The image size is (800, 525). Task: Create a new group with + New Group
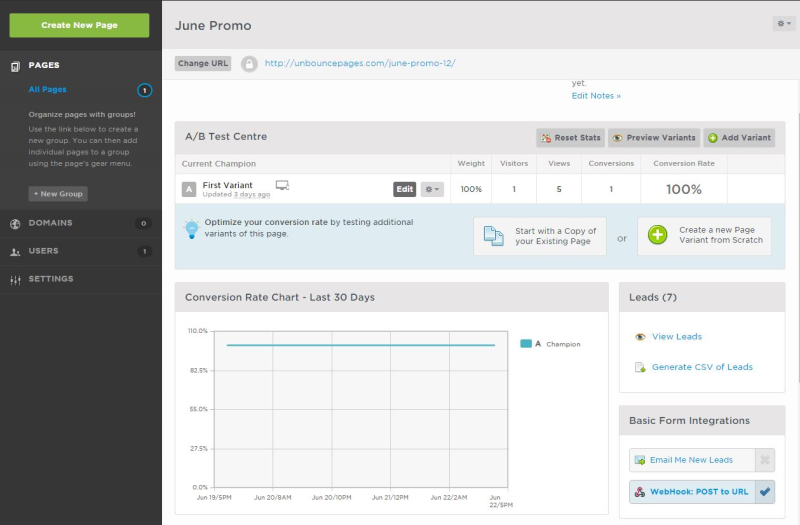[x=58, y=194]
